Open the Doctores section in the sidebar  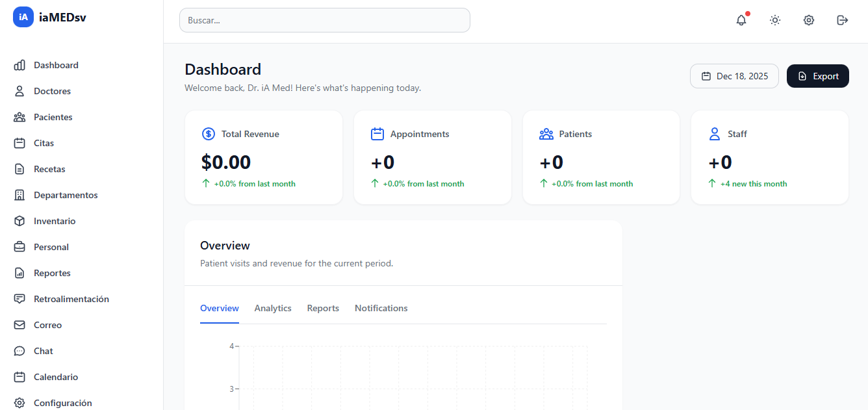coord(52,90)
